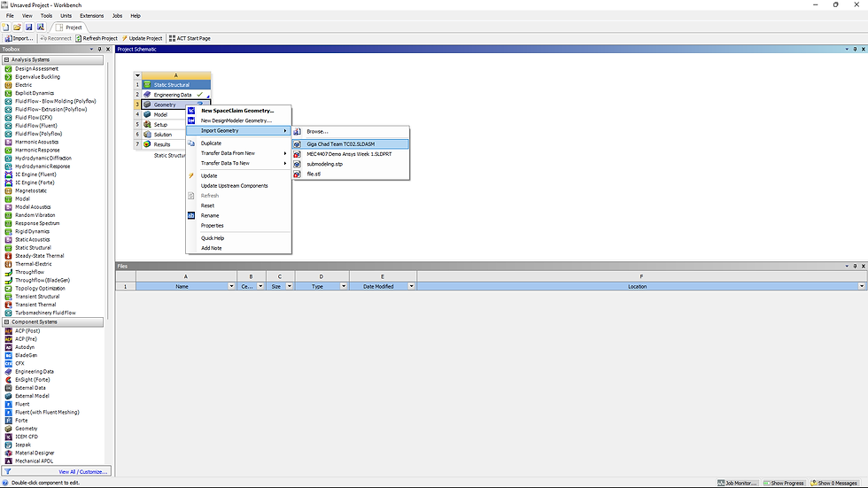Select Magnetostatic system icon

(x=8, y=191)
